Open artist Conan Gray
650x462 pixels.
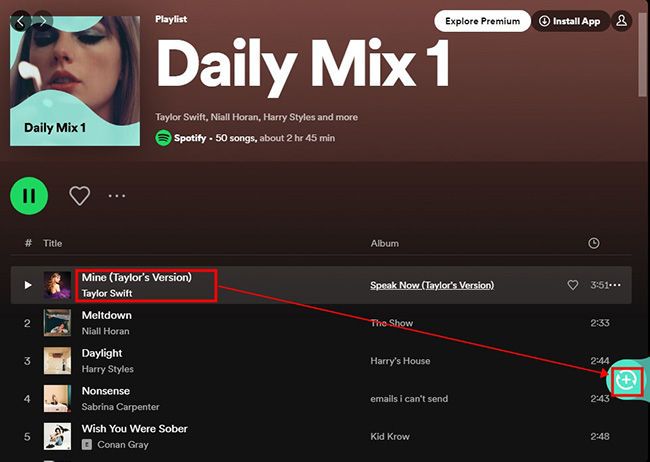(x=123, y=445)
